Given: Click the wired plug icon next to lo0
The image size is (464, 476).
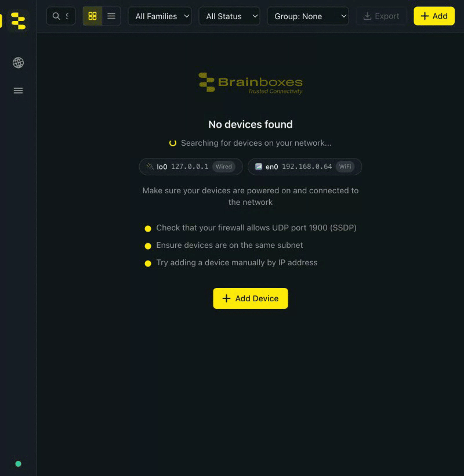Looking at the screenshot, I should point(150,167).
